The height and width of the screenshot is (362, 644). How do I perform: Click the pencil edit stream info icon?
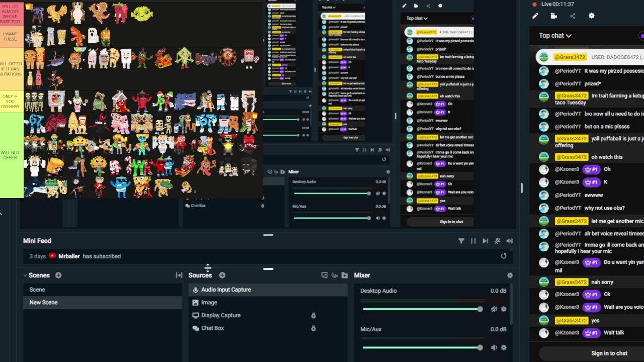[x=535, y=16]
